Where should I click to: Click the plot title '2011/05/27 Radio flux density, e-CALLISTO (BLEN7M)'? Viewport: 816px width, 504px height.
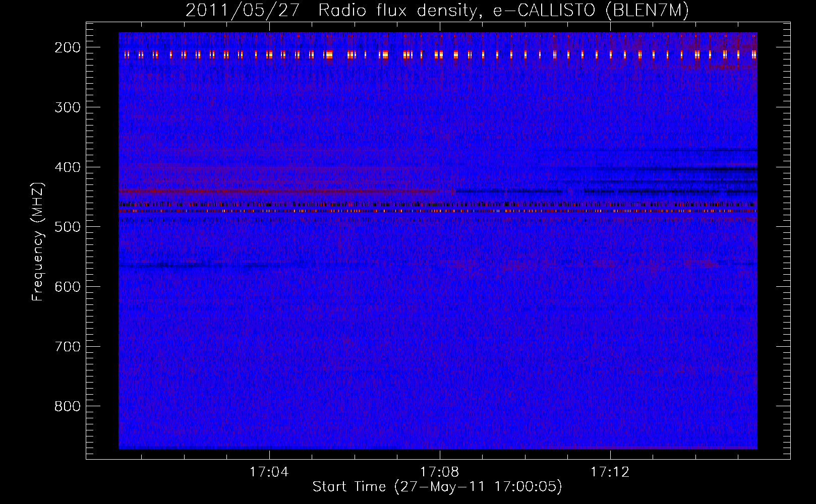[x=437, y=11]
